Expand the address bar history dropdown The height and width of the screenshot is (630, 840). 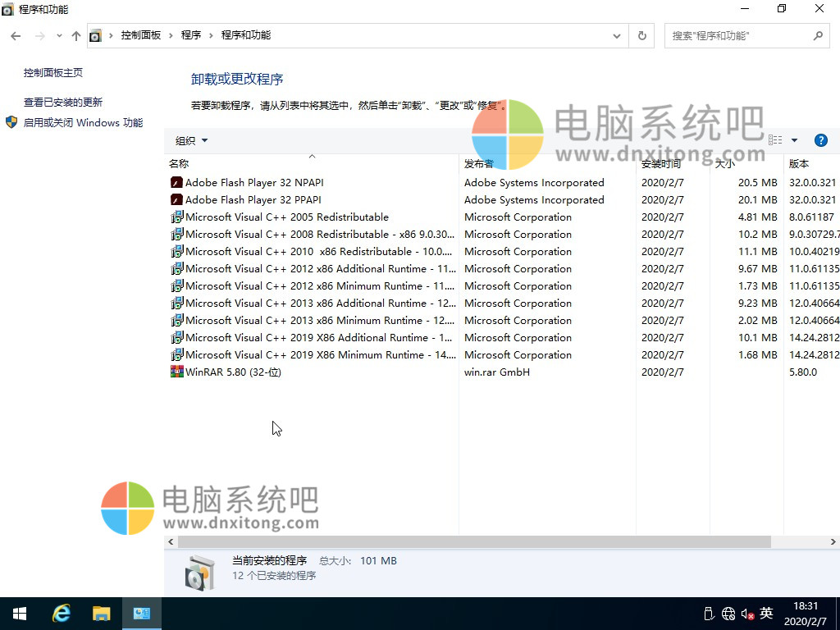click(617, 36)
